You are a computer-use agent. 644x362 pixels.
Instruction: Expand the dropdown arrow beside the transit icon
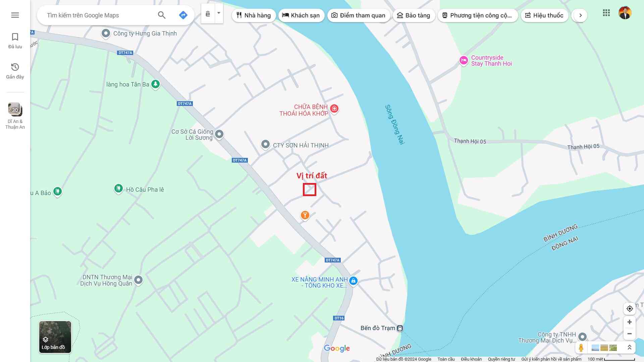click(219, 13)
